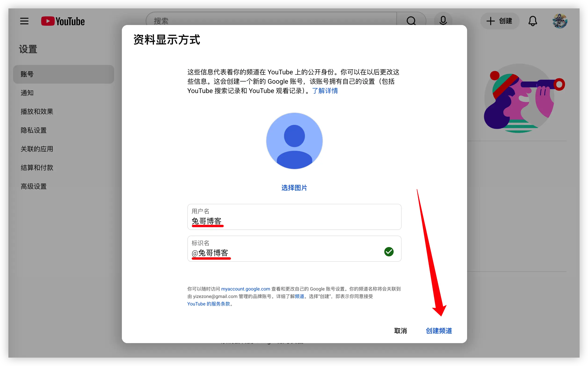Click 取消 to dismiss the dialog
This screenshot has width=588, height=366.
(401, 331)
